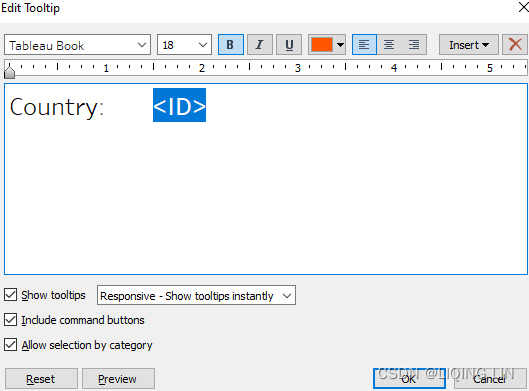Toggle italic formatting

pyautogui.click(x=259, y=45)
